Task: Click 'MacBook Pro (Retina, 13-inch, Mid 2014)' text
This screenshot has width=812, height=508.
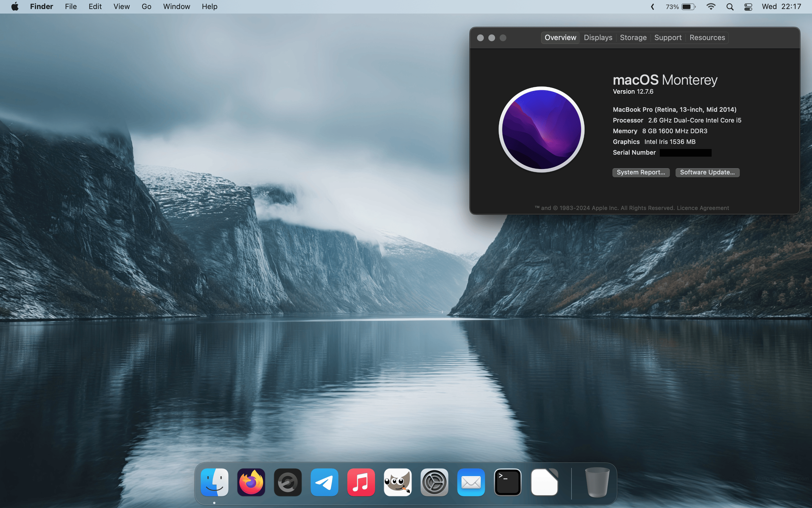Action: (x=674, y=110)
